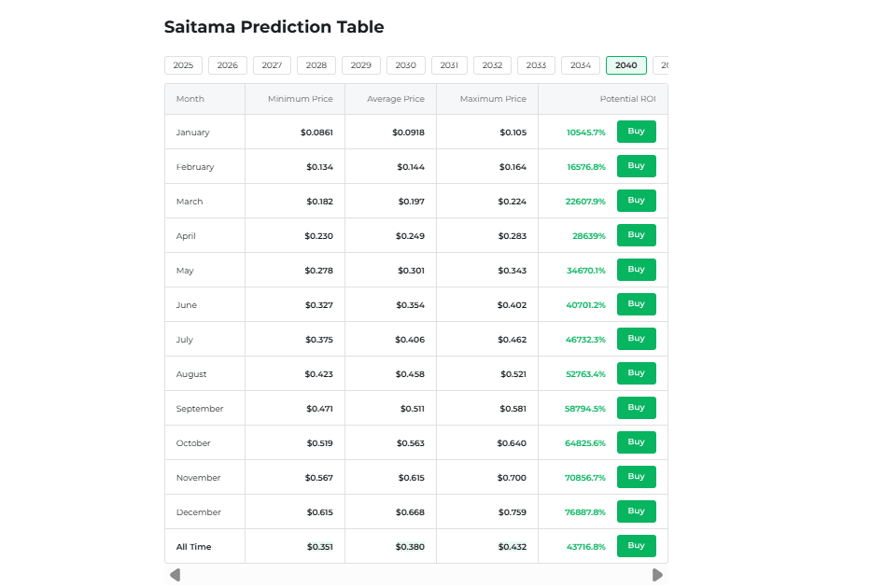Open the 2028 predictions tab
Viewport: 885px width, 588px height.
coord(316,65)
